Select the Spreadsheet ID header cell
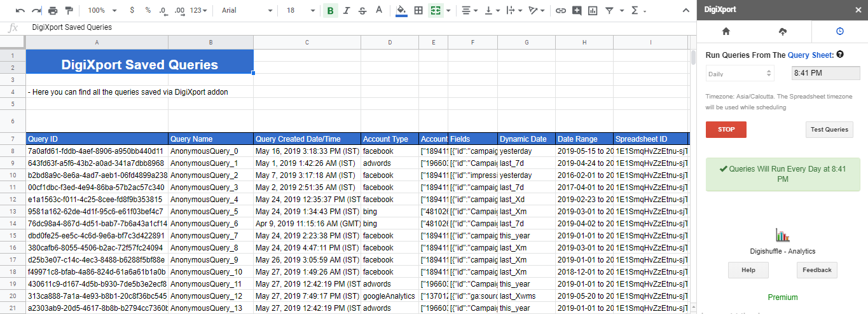Screen dimensions: 868x314 click(651, 139)
